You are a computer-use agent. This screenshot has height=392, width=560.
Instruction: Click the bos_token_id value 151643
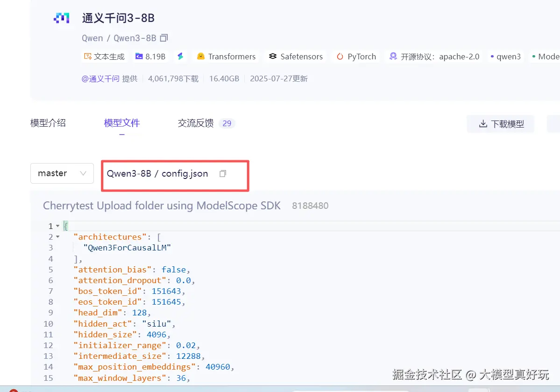[166, 291]
